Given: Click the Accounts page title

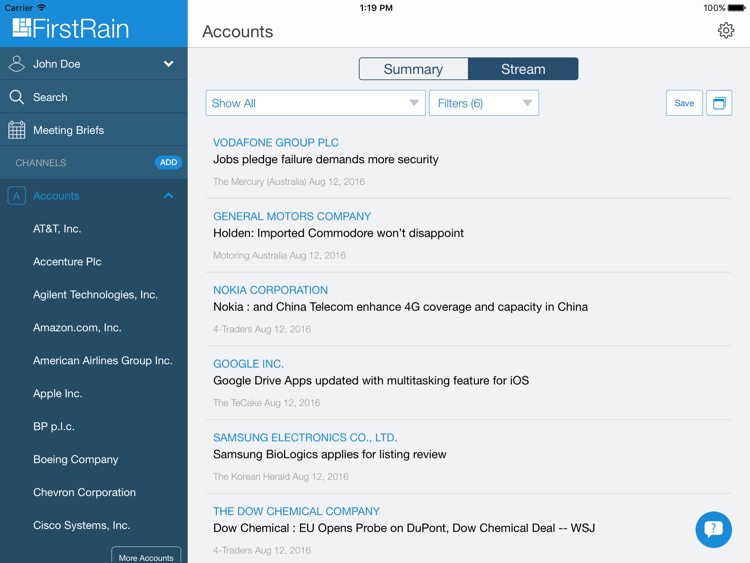Looking at the screenshot, I should [237, 32].
